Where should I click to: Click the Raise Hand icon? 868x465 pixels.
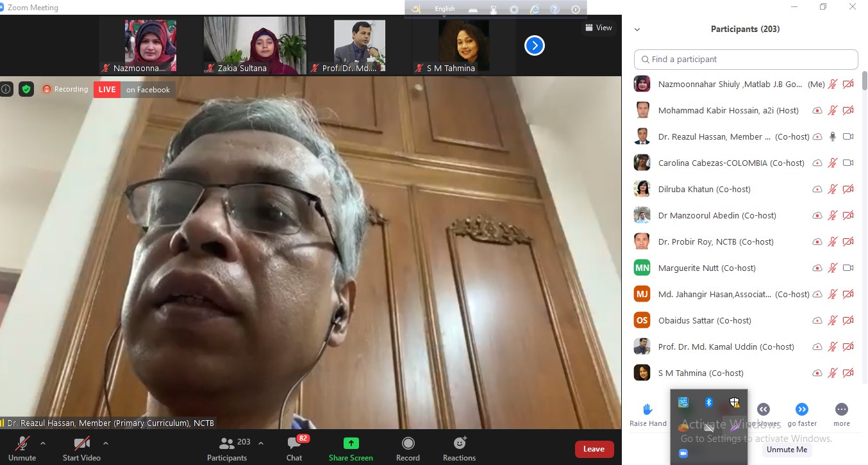click(647, 409)
